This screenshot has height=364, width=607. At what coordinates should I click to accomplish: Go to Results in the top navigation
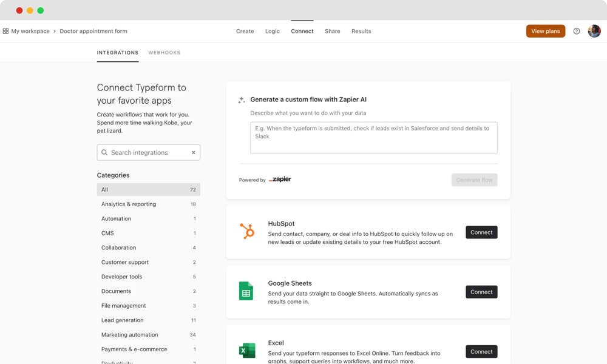[361, 31]
